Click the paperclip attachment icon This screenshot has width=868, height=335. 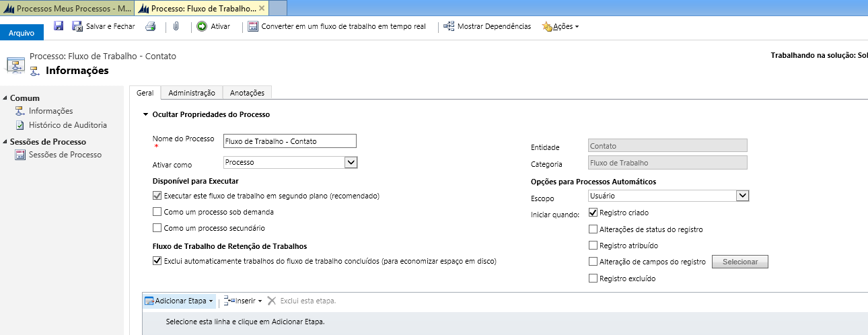tap(176, 27)
